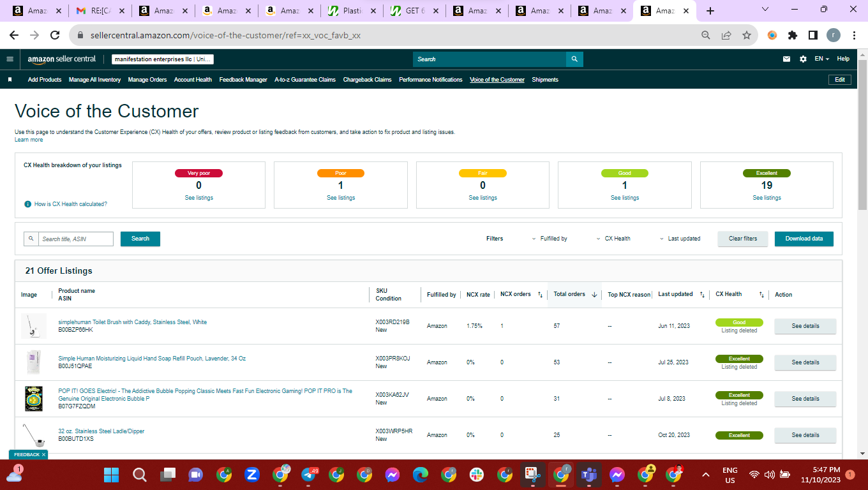Open the tab search chevron in Chrome
Image resolution: width=868 pixels, height=490 pixels.
[765, 10]
